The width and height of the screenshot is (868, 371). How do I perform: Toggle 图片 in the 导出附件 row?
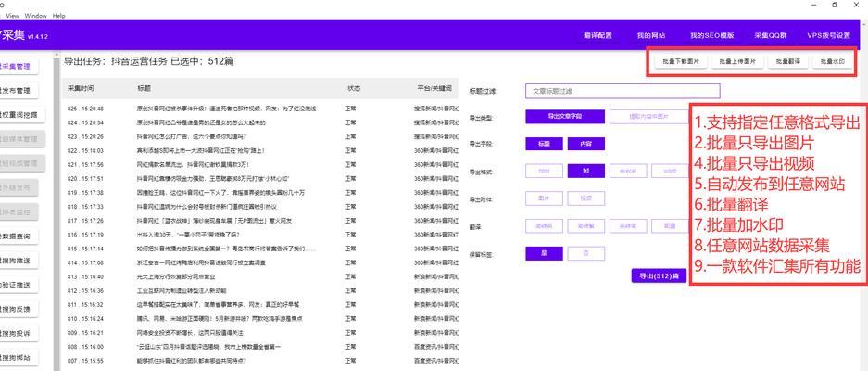(544, 198)
